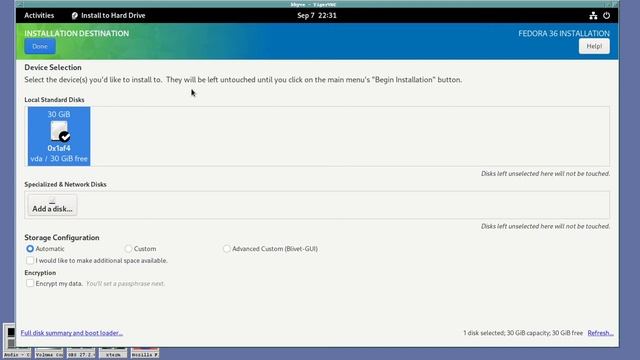The height and width of the screenshot is (360, 640).
Task: Open the Help! button
Action: [594, 47]
